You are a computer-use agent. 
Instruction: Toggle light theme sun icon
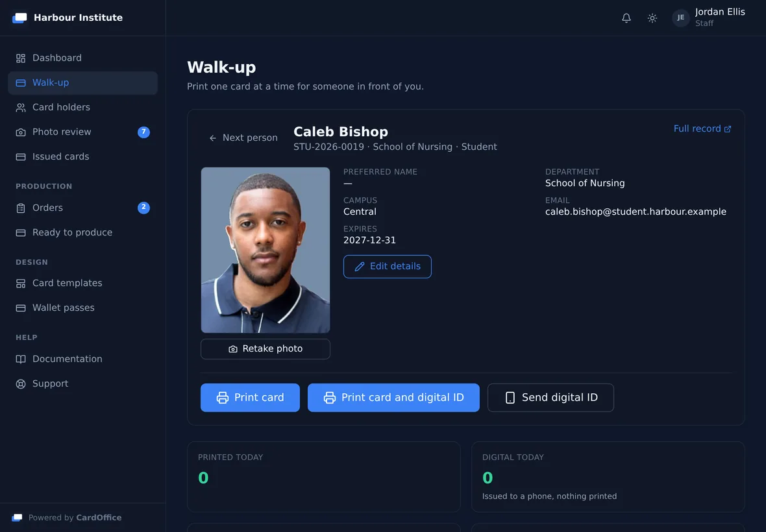(x=652, y=18)
